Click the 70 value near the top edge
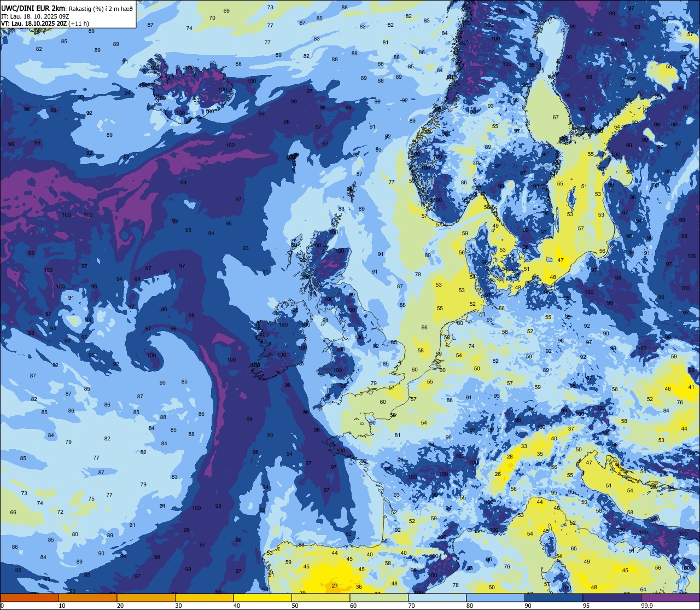 pyautogui.click(x=212, y=18)
